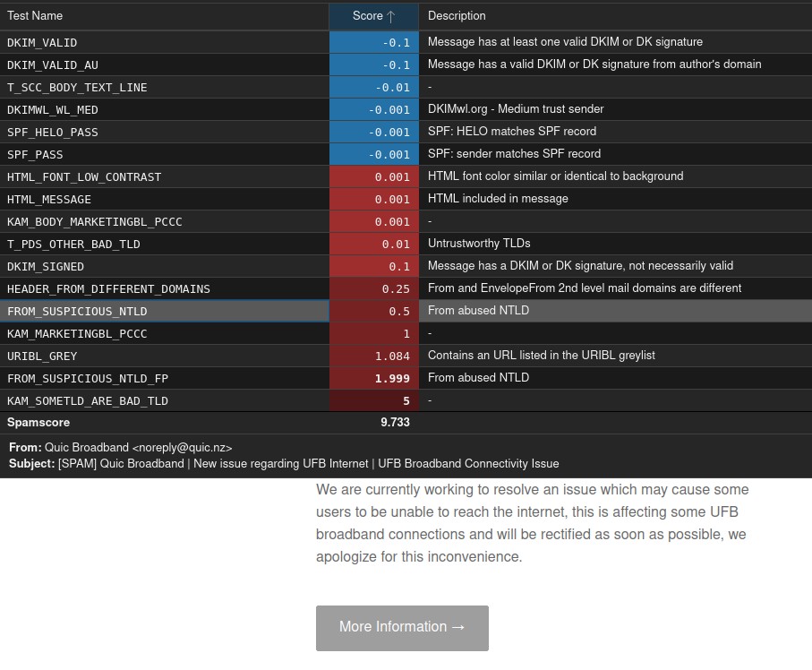Select the KAM_SOMETLD_ARE_BAD_TLD test row
The height and width of the screenshot is (670, 812).
click(x=88, y=400)
